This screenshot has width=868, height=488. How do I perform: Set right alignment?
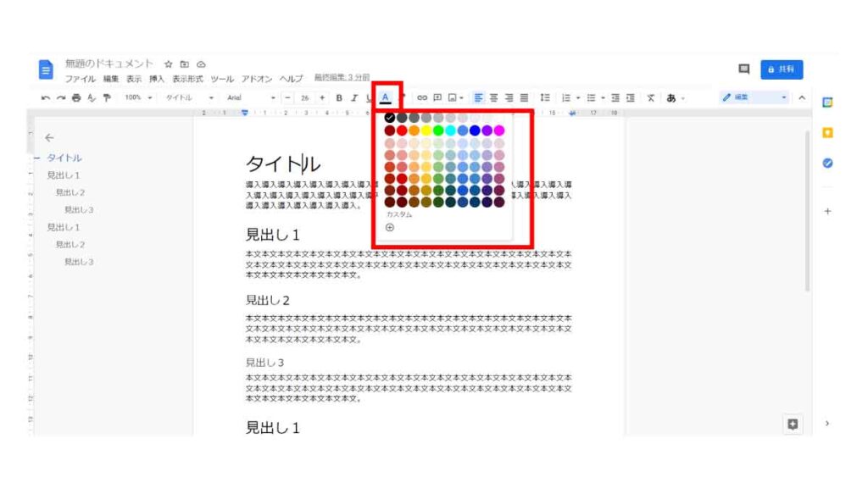(x=509, y=98)
